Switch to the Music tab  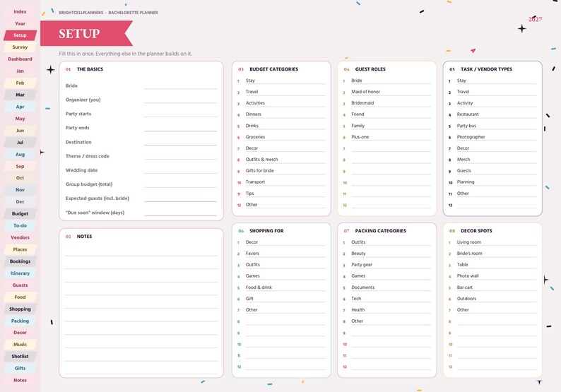click(x=20, y=344)
